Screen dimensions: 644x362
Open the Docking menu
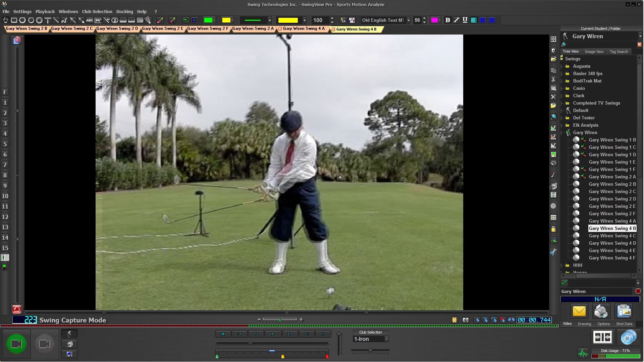coord(124,11)
